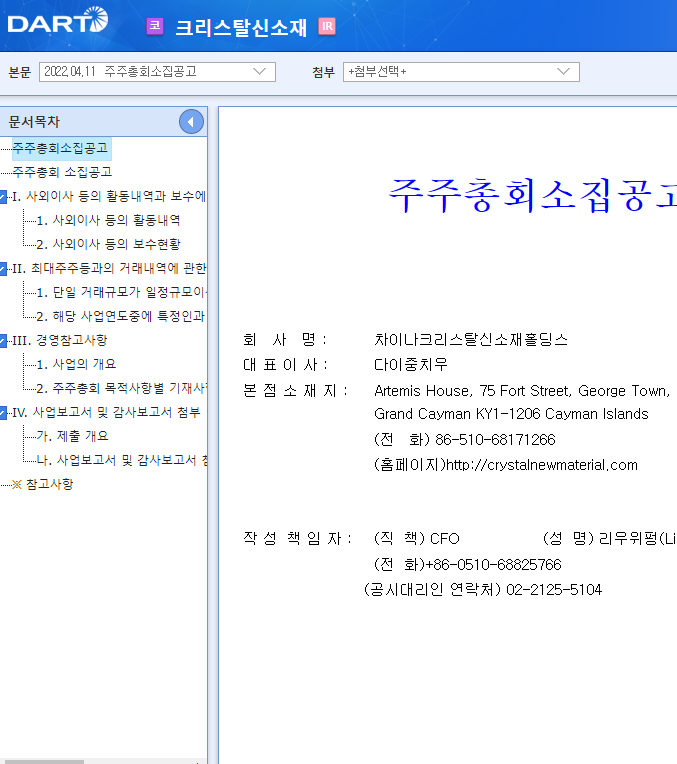
Task: Open 주주총회 소집공고 tree entry
Action: coord(62,172)
